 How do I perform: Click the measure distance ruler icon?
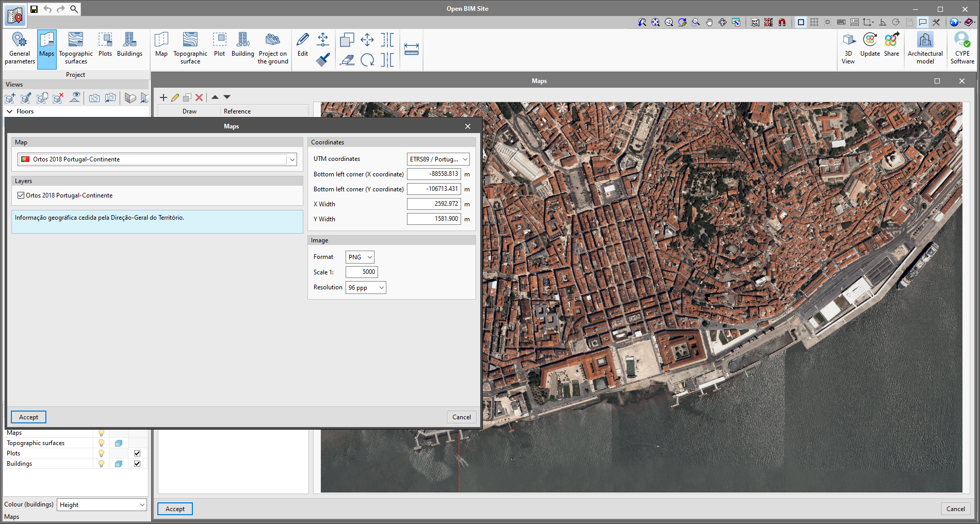click(x=412, y=49)
